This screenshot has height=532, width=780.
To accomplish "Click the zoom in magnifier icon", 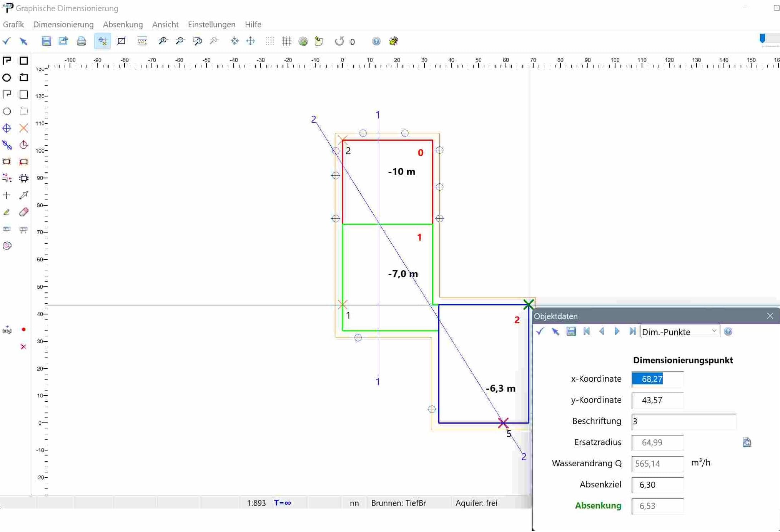I will 163,41.
